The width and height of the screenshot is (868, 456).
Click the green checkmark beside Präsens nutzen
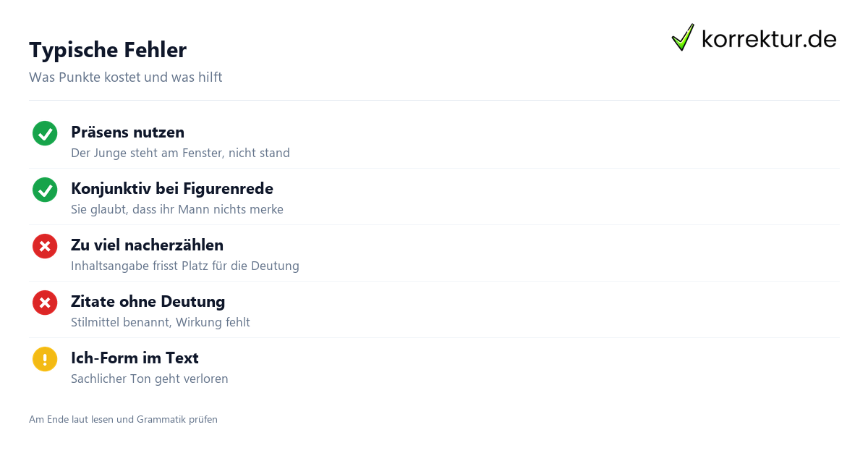[x=45, y=133]
